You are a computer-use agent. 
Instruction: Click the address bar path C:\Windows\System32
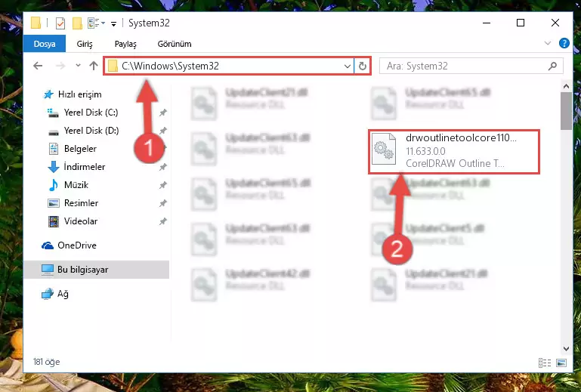171,66
